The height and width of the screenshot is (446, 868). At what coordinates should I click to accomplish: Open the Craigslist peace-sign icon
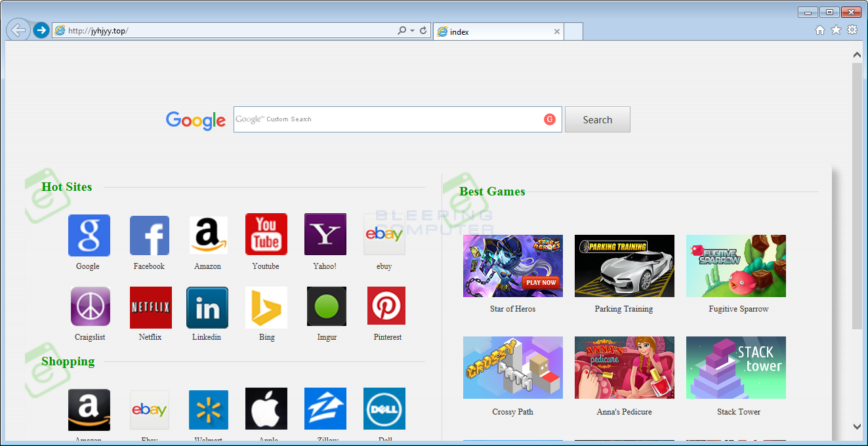click(x=91, y=306)
